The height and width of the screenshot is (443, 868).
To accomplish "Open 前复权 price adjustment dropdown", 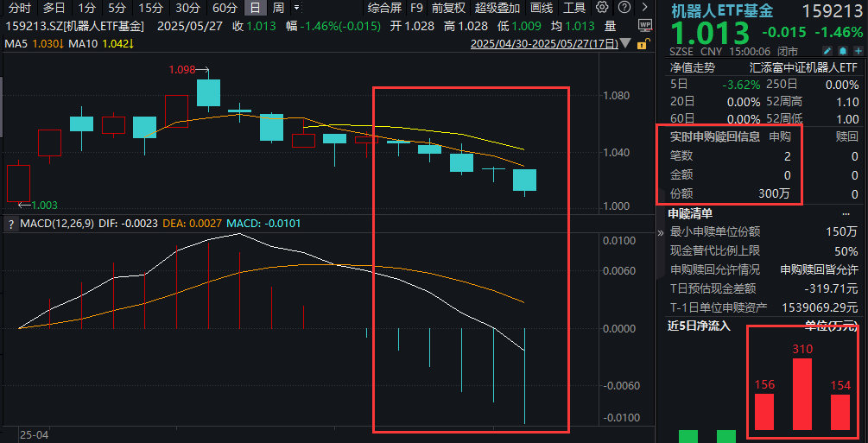I will point(448,8).
